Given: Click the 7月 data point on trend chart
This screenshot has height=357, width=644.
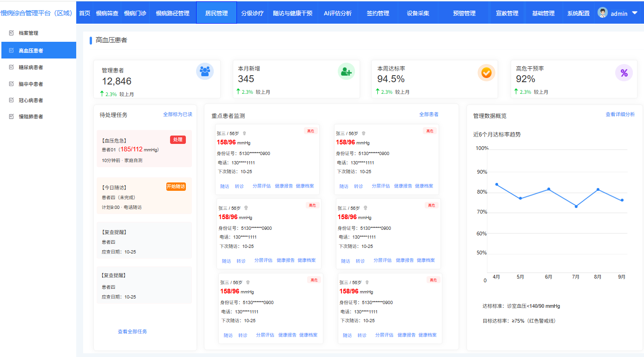Looking at the screenshot, I should (x=576, y=206).
